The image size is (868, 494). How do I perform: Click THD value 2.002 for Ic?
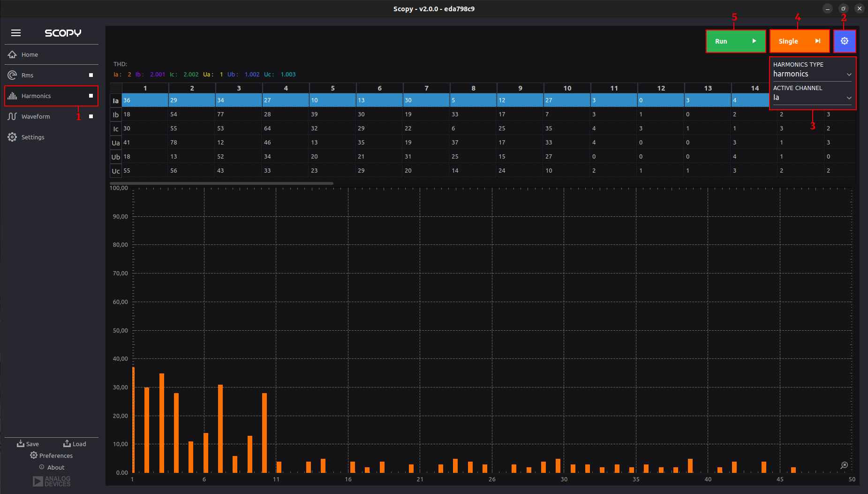[191, 74]
